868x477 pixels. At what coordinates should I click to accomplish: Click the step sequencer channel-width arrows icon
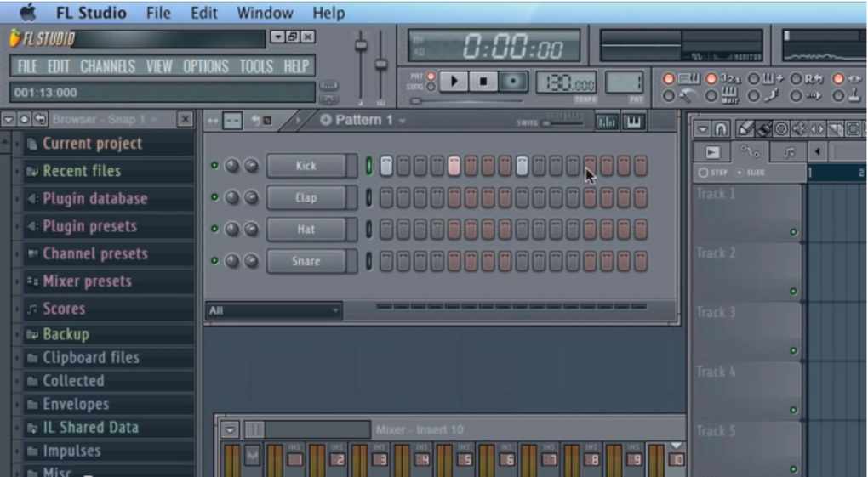coord(213,120)
